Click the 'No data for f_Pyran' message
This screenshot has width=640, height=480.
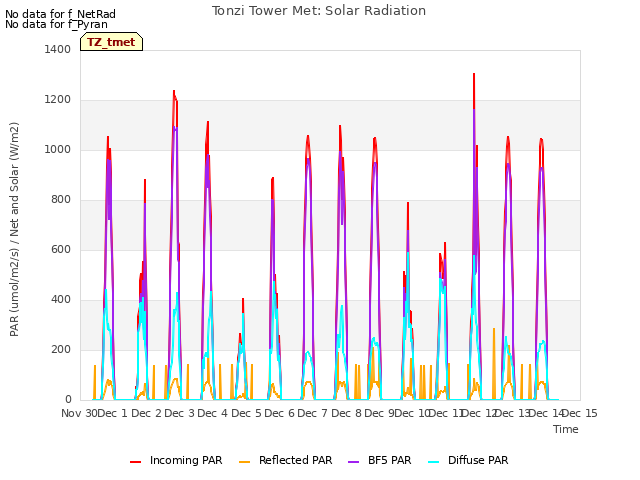tap(56, 24)
